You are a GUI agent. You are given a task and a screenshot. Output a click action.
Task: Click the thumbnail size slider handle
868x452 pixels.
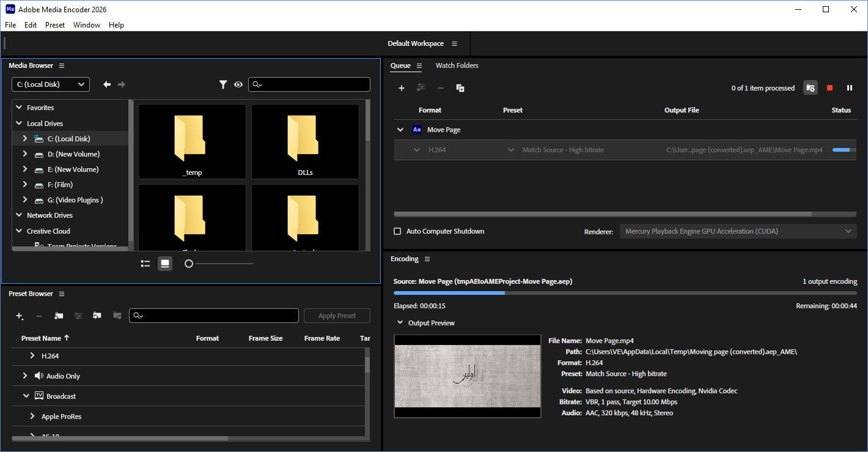pyautogui.click(x=189, y=264)
